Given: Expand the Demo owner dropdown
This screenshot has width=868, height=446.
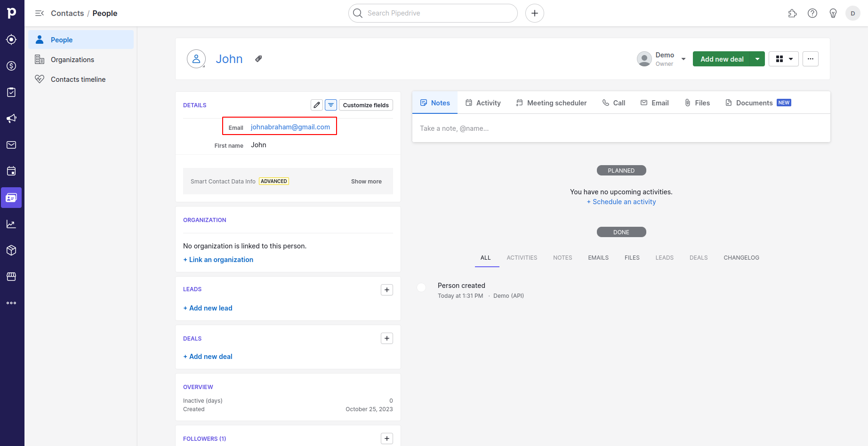Looking at the screenshot, I should click(x=683, y=59).
